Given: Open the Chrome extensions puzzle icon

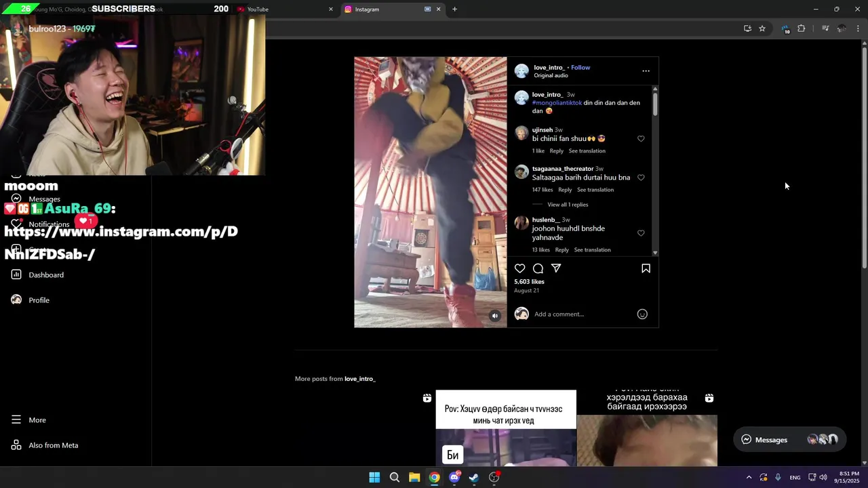Looking at the screenshot, I should pos(801,28).
